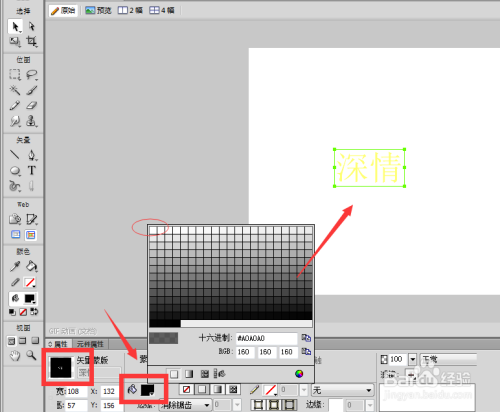Screen dimensions: 500x412
Task: Click the red RGB value field
Action: pyautogui.click(x=245, y=352)
